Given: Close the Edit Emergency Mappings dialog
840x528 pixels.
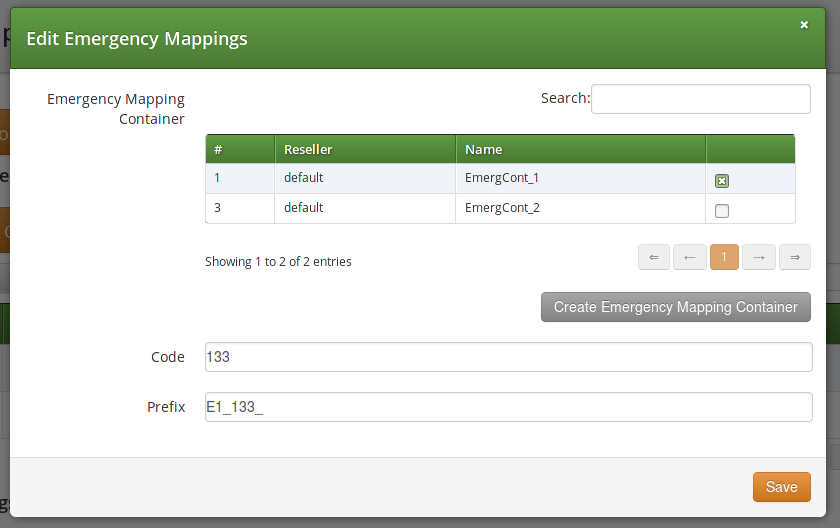Looking at the screenshot, I should (x=804, y=25).
